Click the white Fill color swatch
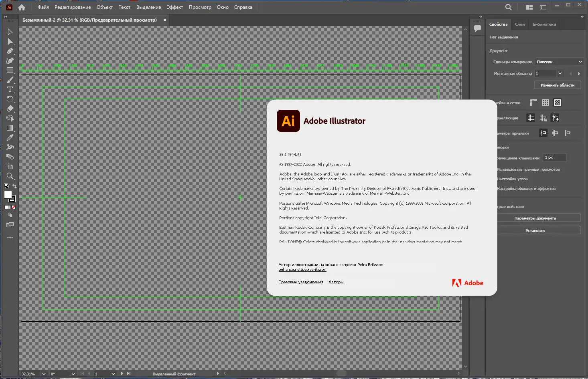 tap(8, 194)
